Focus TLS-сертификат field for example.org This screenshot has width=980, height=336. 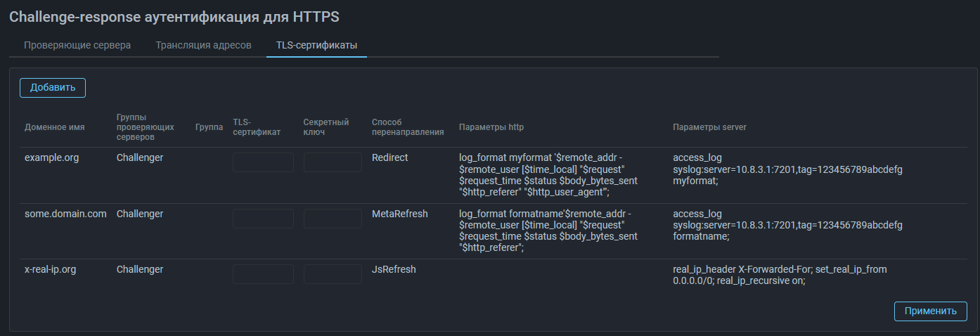coord(263,162)
